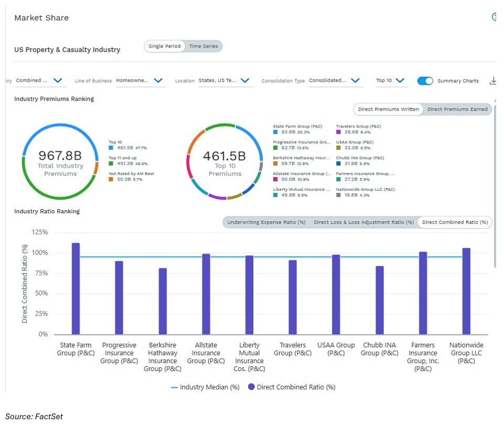Click the green Top 11 and up marker
The image size is (504, 424).
[111, 164]
